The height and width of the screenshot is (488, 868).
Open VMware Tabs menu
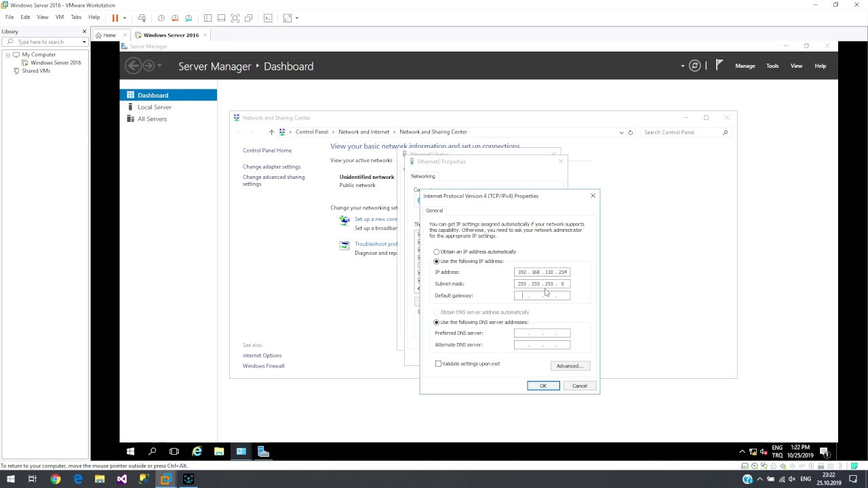pos(76,17)
